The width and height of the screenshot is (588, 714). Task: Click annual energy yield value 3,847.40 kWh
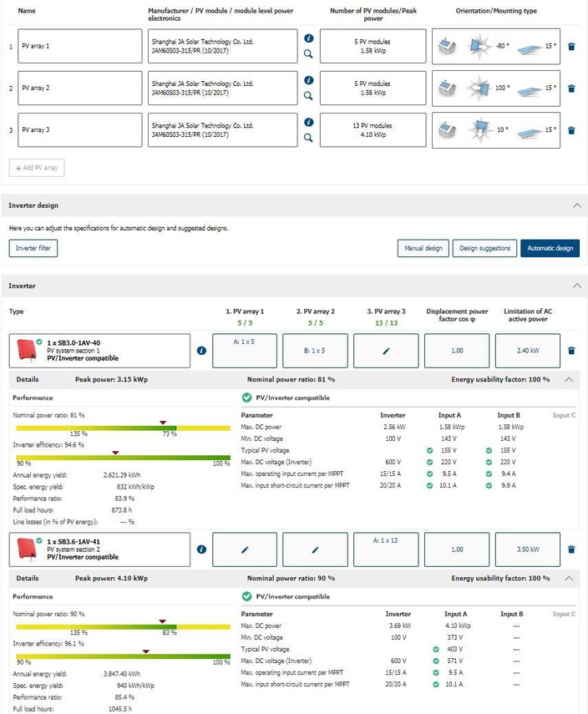coord(122,674)
